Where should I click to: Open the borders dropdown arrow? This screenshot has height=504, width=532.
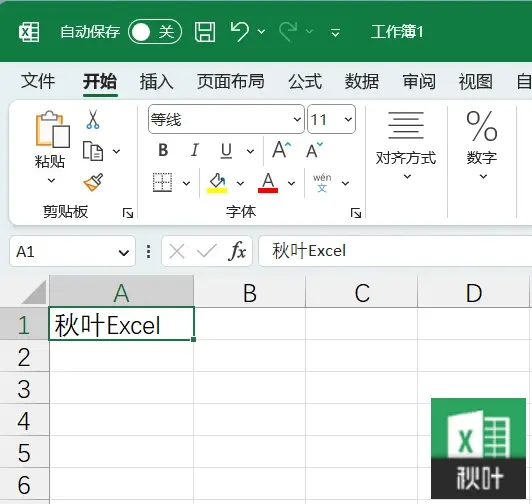pyautogui.click(x=186, y=183)
